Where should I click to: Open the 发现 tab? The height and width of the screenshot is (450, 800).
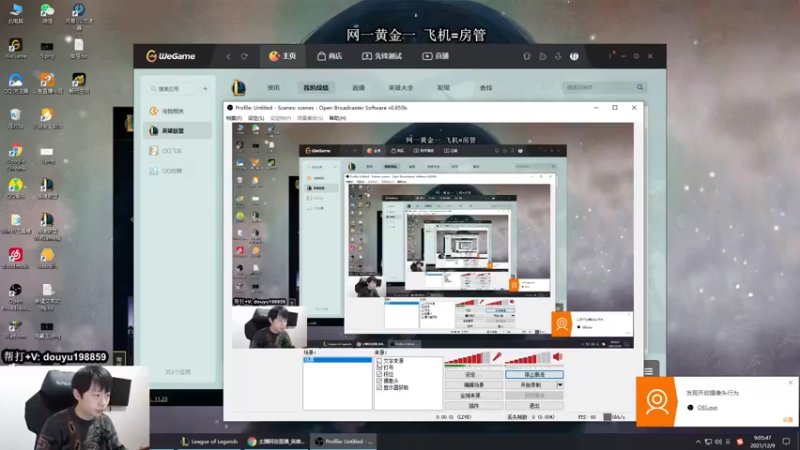click(x=443, y=88)
